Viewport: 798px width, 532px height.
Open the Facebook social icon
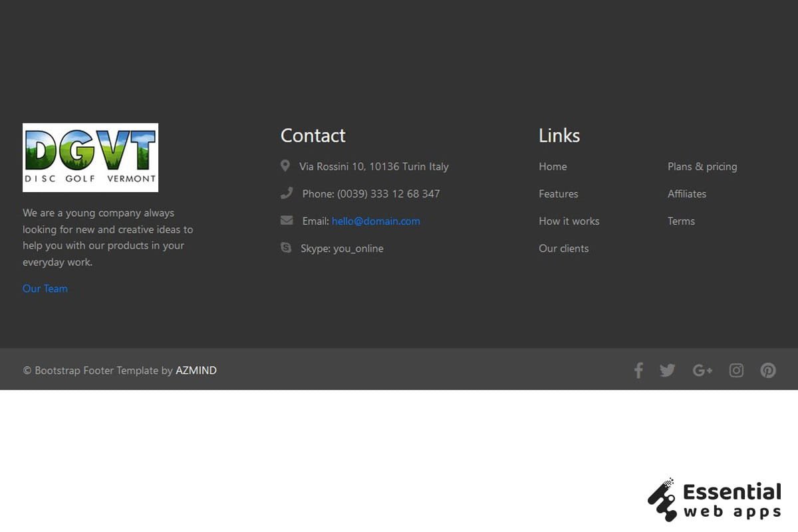[x=638, y=370]
